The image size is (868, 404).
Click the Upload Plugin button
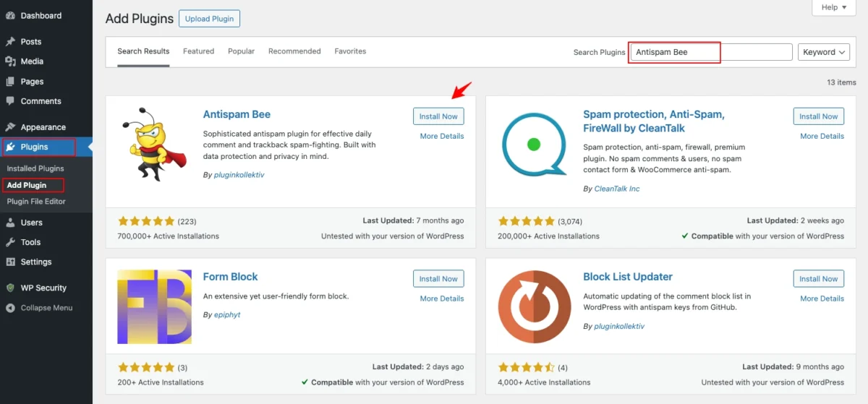click(x=209, y=19)
